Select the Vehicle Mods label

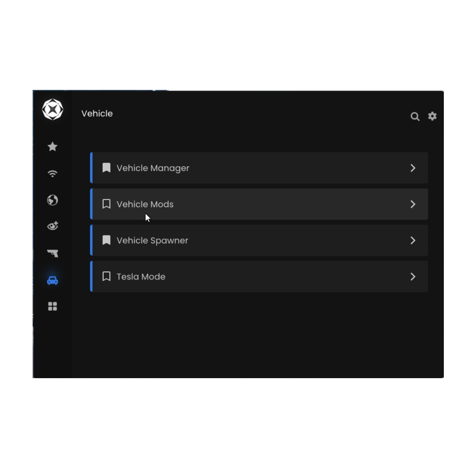click(145, 204)
